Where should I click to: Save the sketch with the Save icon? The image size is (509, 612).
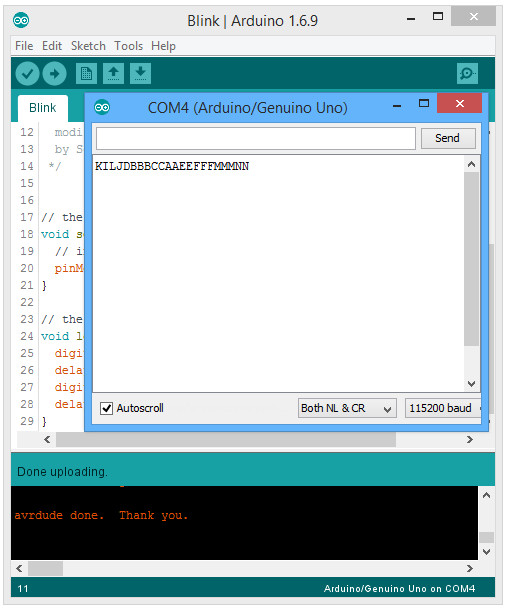coord(141,73)
